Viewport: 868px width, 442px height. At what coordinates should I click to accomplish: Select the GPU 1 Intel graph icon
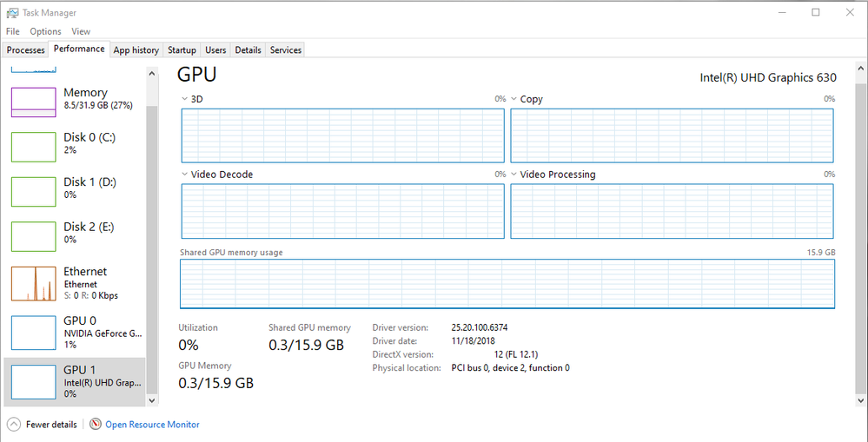pos(33,381)
